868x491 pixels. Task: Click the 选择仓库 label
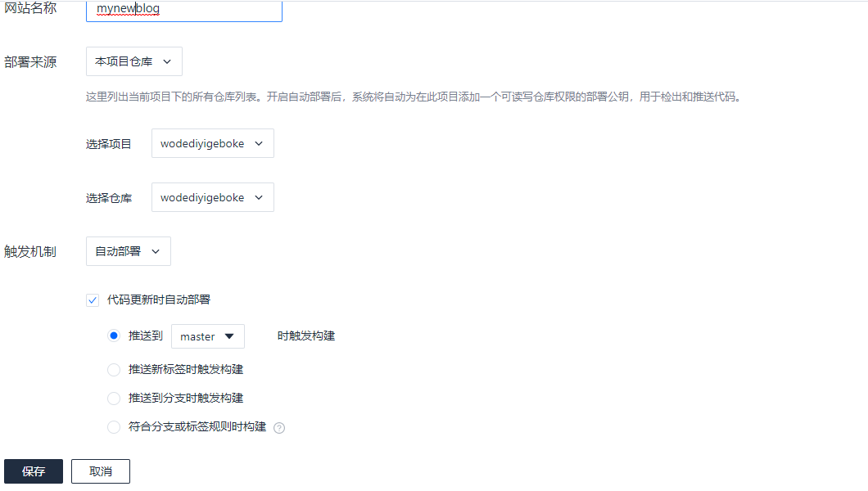(x=108, y=198)
